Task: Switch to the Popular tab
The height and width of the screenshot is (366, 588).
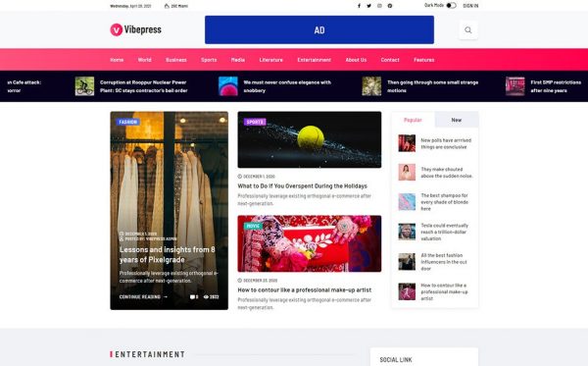Action: point(413,120)
